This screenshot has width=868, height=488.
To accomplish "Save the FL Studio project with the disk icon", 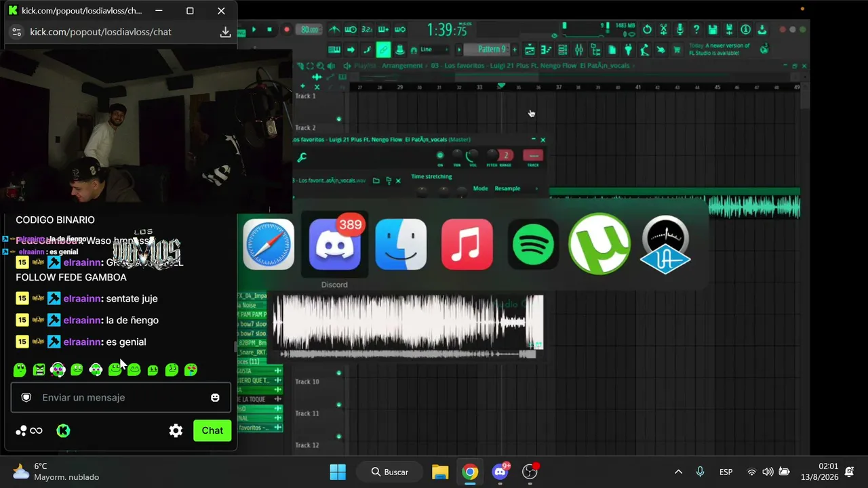I will pyautogui.click(x=712, y=29).
